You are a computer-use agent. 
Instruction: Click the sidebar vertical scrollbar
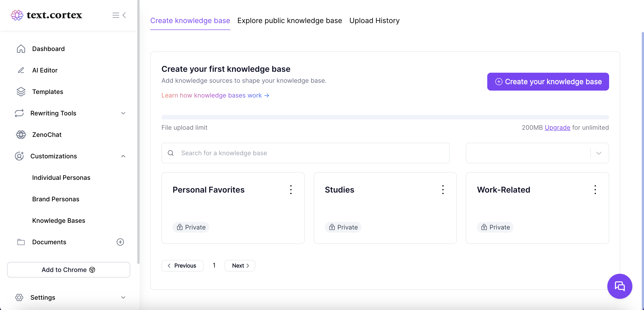(138, 132)
